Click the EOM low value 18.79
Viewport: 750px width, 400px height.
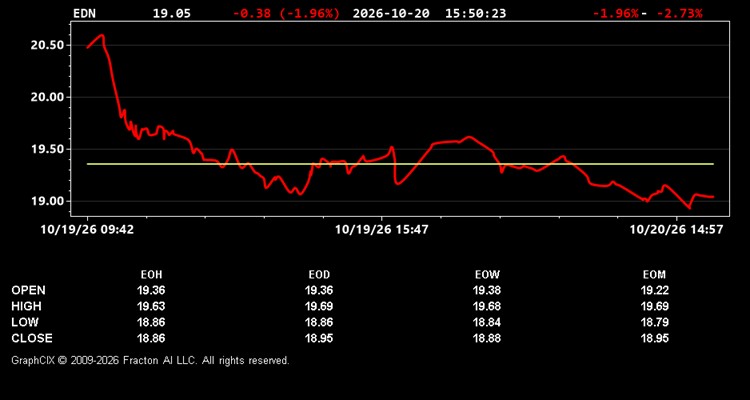(x=654, y=322)
